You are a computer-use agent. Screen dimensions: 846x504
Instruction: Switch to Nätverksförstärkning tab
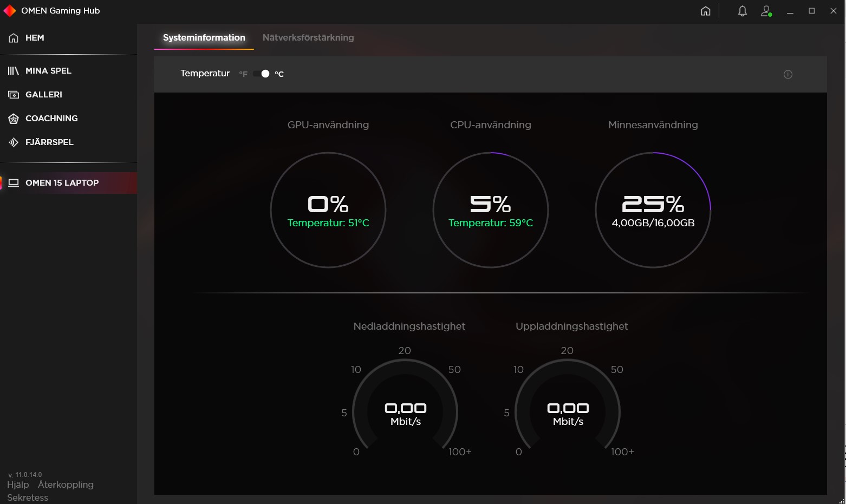click(308, 38)
